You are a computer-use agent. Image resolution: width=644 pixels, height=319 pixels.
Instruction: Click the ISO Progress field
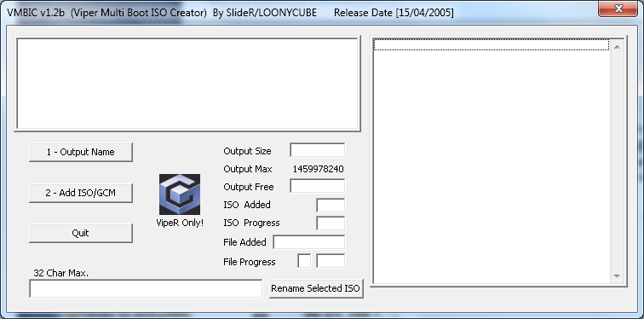coord(331,223)
